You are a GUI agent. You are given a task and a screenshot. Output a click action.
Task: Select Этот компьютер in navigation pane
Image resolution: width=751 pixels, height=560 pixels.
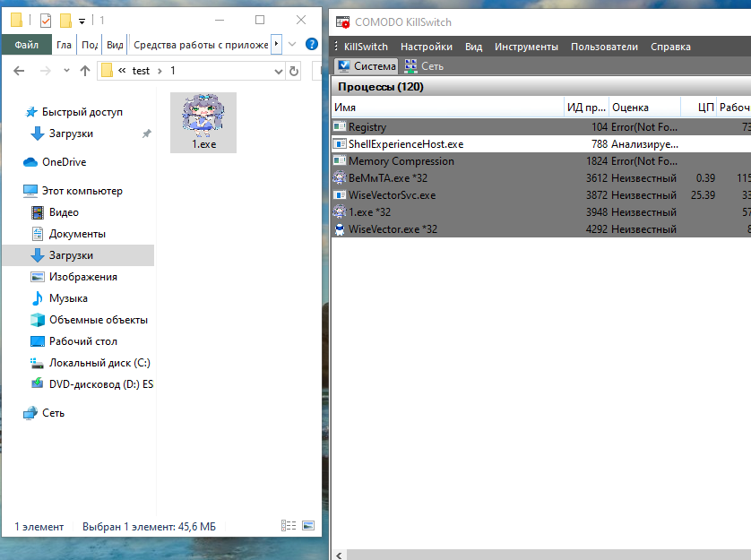coord(82,191)
